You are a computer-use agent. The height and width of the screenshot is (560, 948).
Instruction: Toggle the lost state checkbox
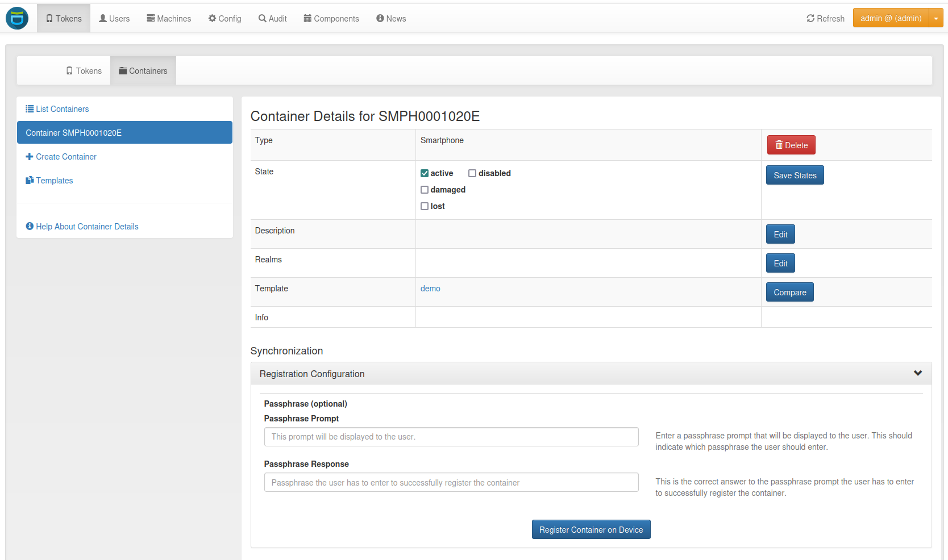[x=425, y=206]
